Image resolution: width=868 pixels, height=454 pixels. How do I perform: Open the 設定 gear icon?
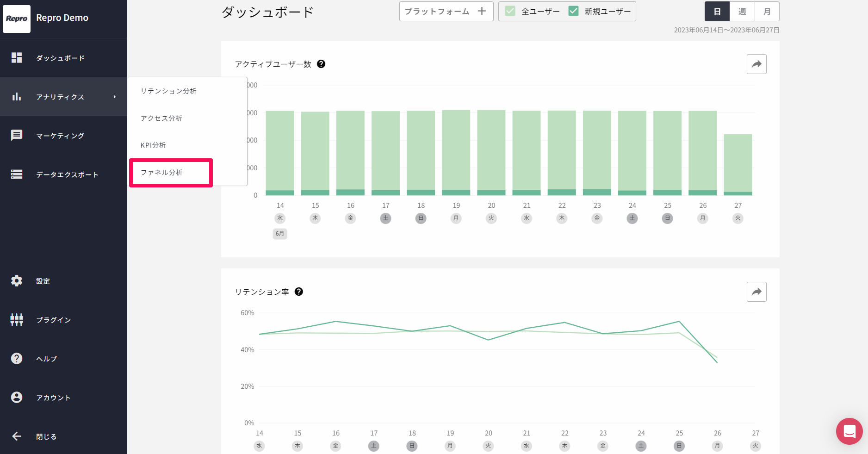click(17, 280)
